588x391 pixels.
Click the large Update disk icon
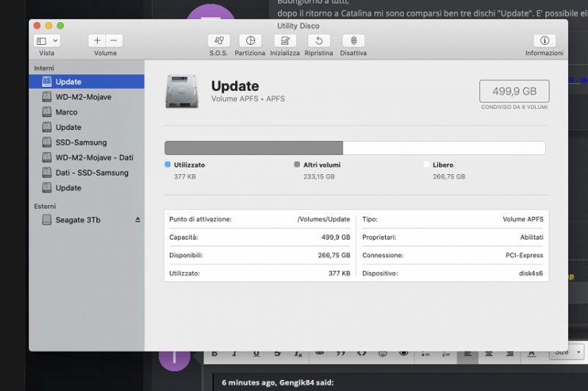[182, 91]
